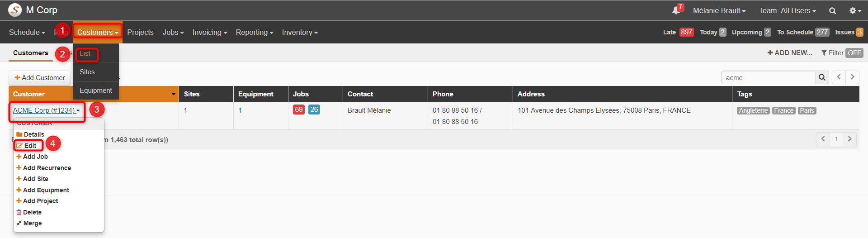Click the M Corp logo icon
The height and width of the screenshot is (238, 868).
click(x=15, y=10)
